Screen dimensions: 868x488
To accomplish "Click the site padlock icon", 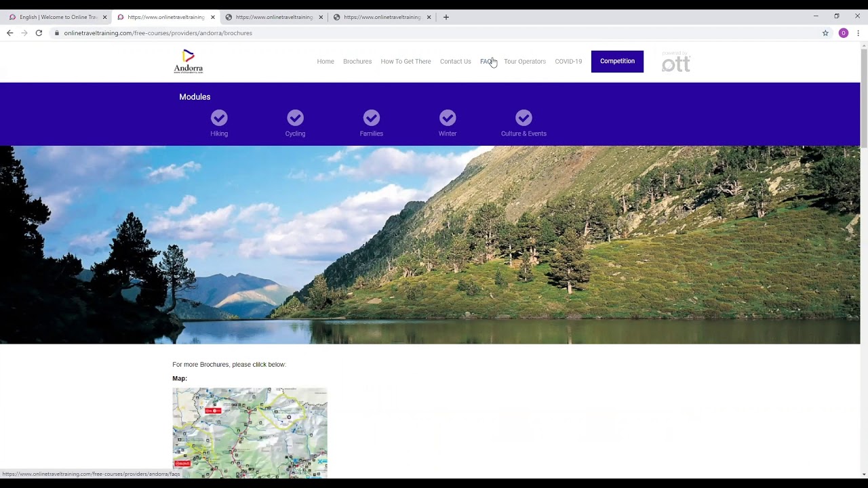I will (x=57, y=33).
